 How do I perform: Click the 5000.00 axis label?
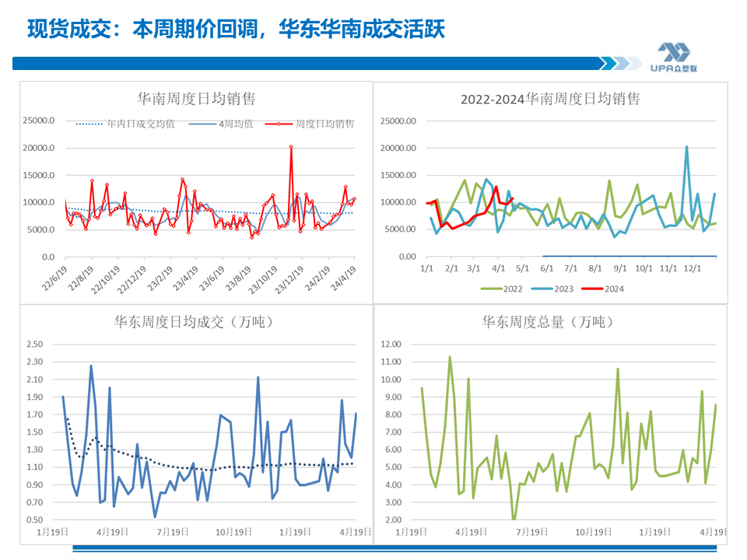coord(400,229)
